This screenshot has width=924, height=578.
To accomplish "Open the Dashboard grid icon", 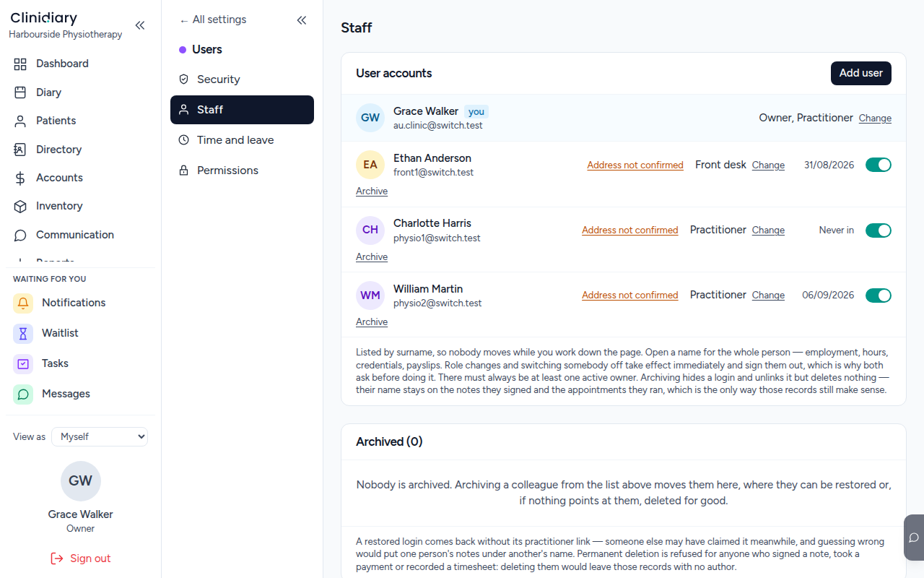I will click(20, 64).
